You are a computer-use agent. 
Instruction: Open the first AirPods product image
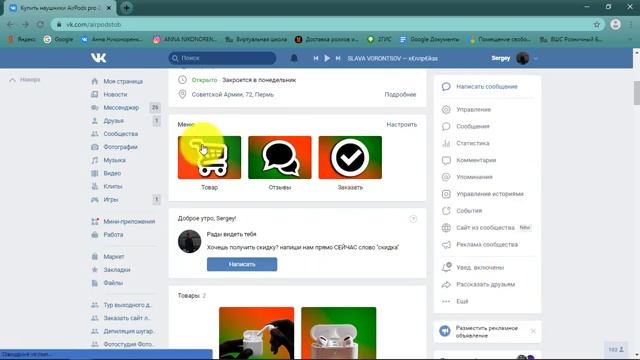(x=256, y=333)
